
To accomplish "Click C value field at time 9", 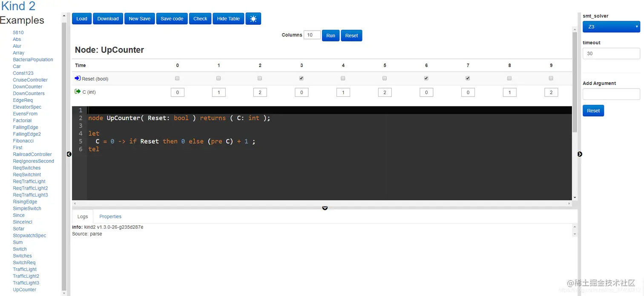I will [x=551, y=92].
